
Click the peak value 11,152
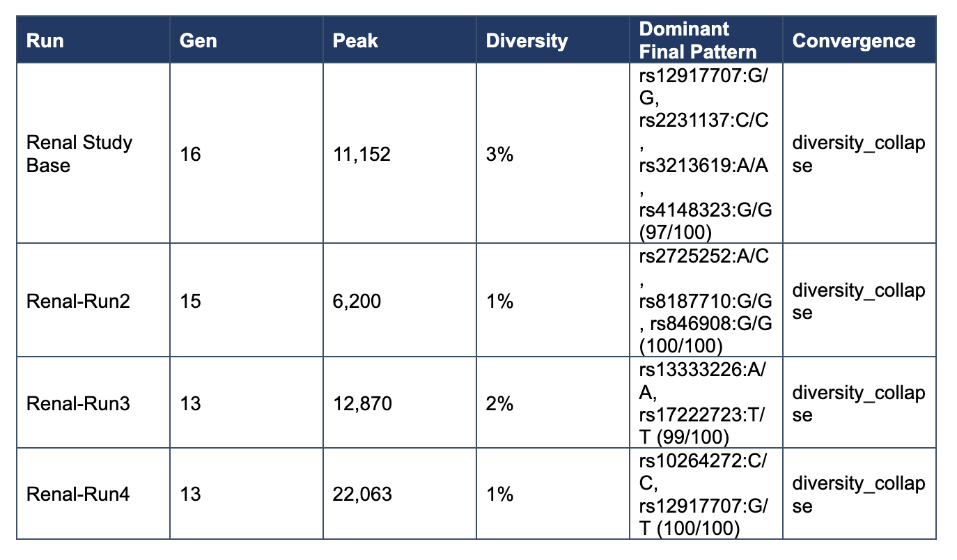tap(362, 154)
